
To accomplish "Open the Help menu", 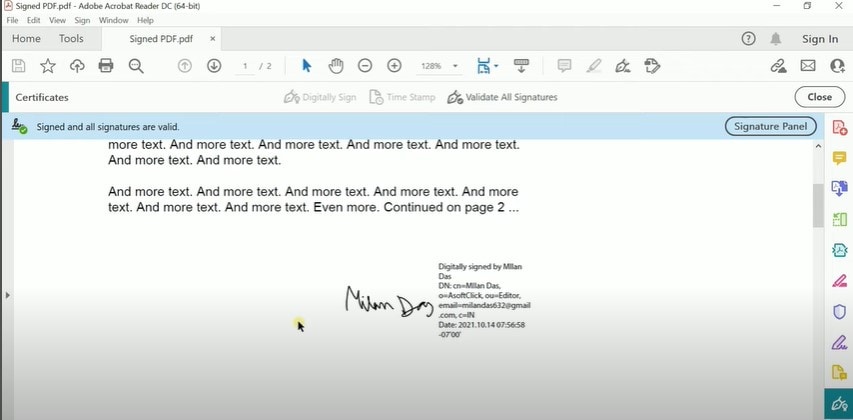I will click(145, 20).
